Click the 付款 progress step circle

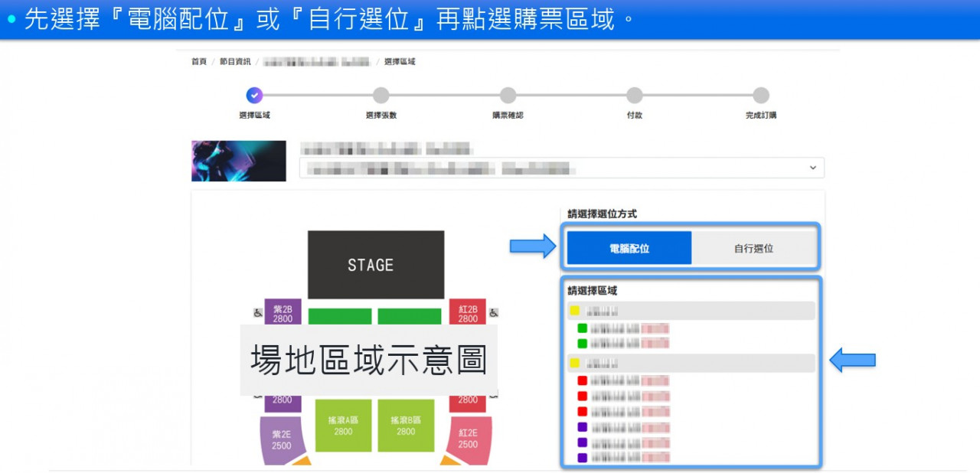pos(634,95)
